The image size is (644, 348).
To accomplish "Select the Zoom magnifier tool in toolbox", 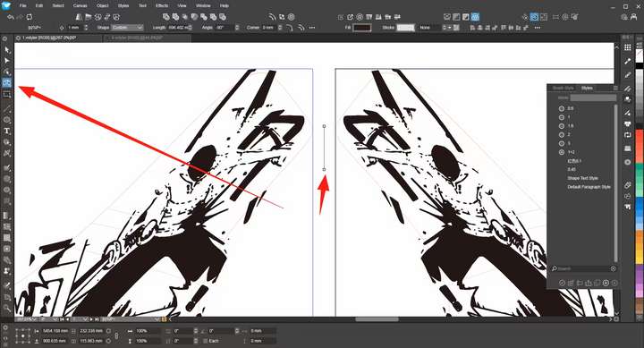I will (x=7, y=308).
